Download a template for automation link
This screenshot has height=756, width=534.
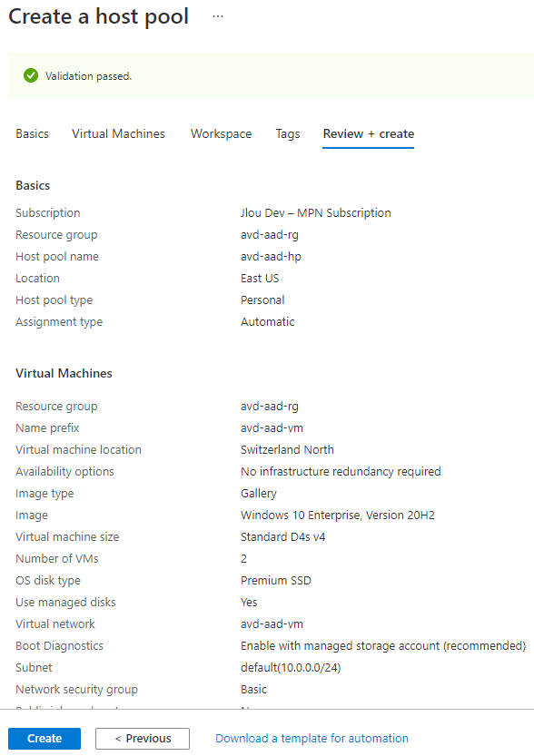(x=311, y=738)
